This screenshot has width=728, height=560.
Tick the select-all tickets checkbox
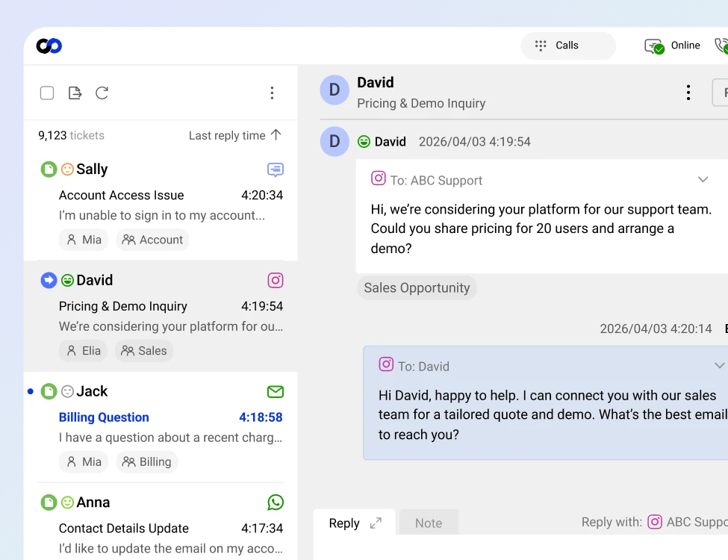(47, 93)
